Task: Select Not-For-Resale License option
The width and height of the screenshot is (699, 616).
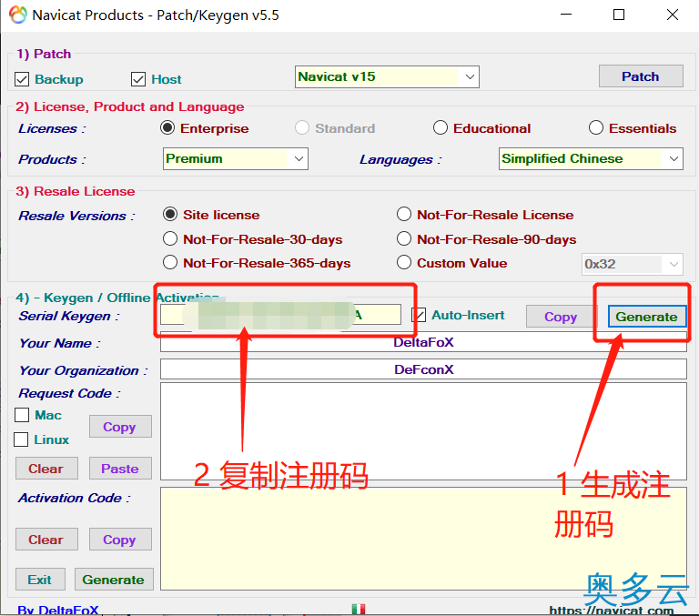Action: point(404,215)
